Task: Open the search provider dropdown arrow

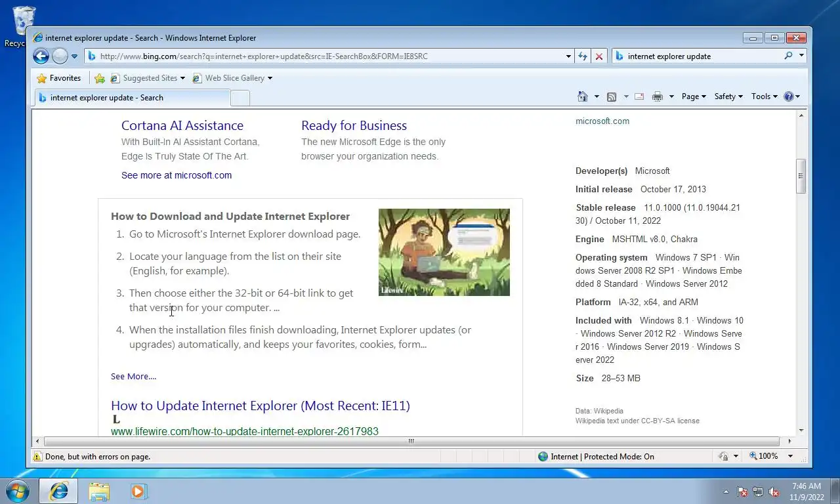Action: point(801,56)
